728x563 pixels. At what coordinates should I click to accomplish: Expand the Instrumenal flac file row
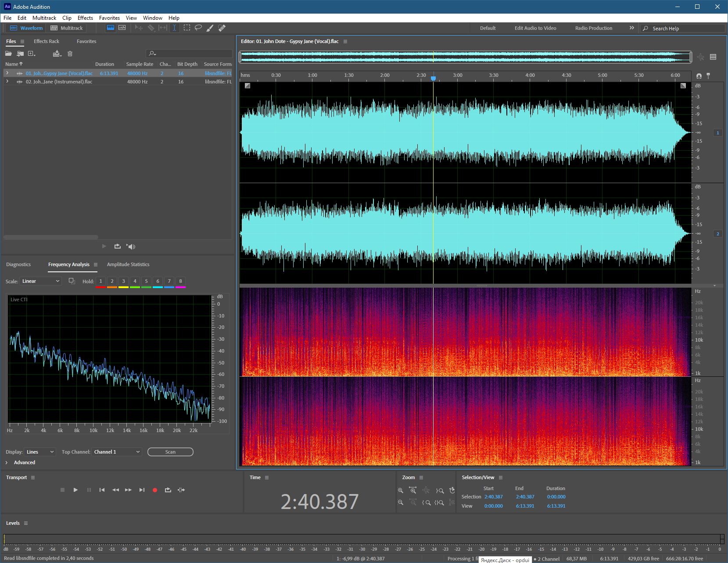pos(7,81)
